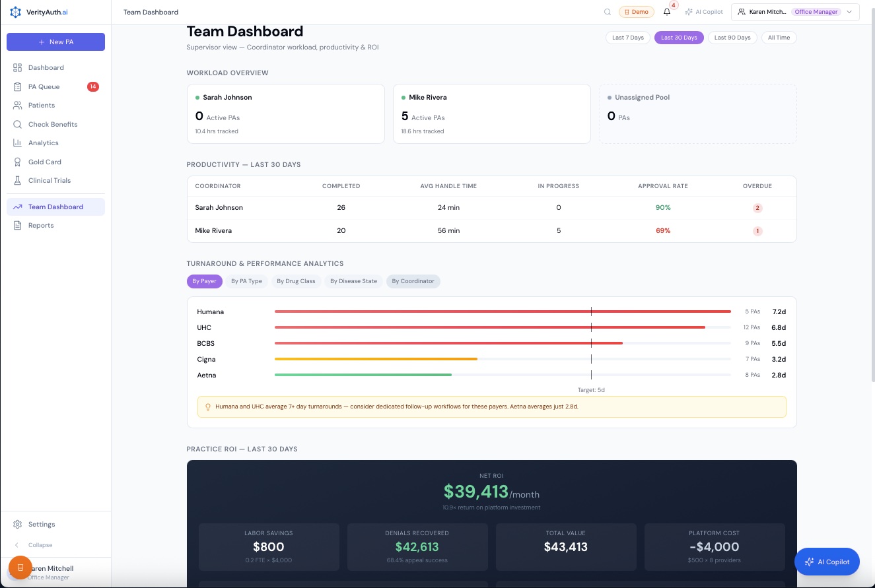The height and width of the screenshot is (588, 875).
Task: Select the By Drug Class analytics tab
Action: pyautogui.click(x=296, y=281)
